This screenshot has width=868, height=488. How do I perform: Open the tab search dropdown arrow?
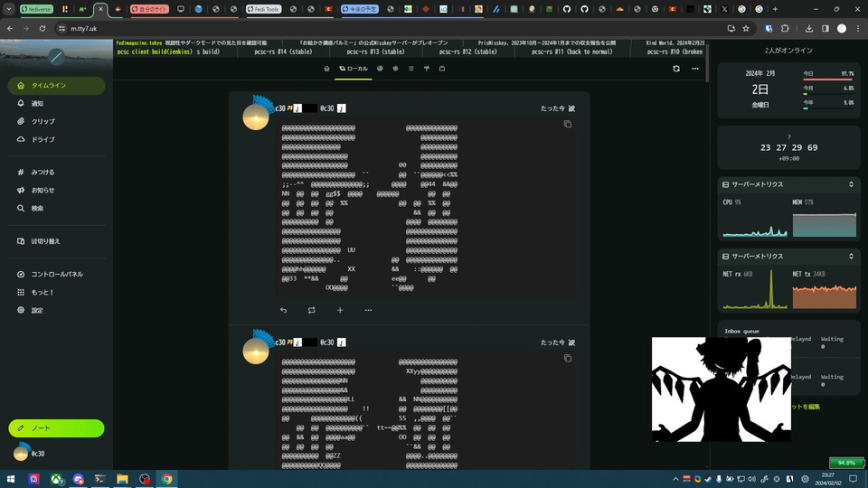[x=9, y=9]
